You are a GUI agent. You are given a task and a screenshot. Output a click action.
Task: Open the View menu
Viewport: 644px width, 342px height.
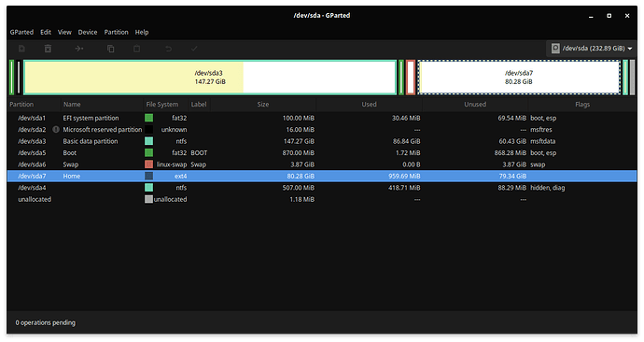click(64, 32)
